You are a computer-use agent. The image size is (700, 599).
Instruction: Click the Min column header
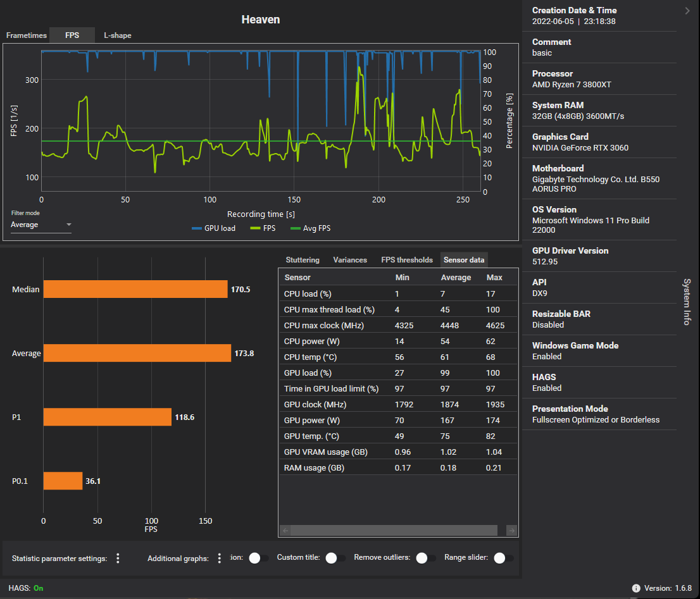click(402, 278)
